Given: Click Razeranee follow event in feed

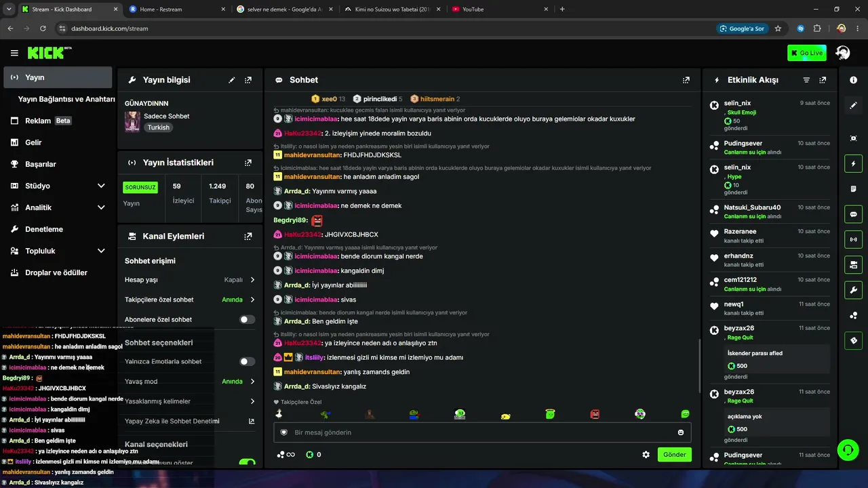Looking at the screenshot, I should pos(770,235).
